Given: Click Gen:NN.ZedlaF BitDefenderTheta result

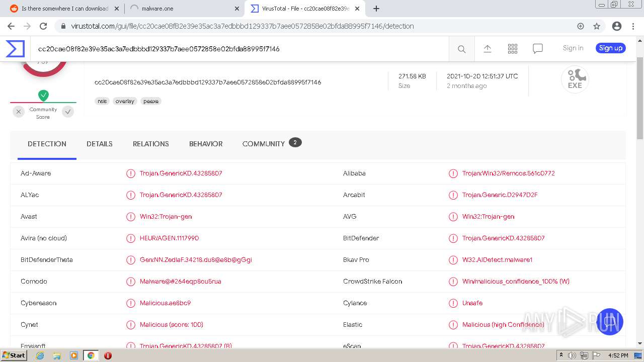Looking at the screenshot, I should pyautogui.click(x=196, y=260).
